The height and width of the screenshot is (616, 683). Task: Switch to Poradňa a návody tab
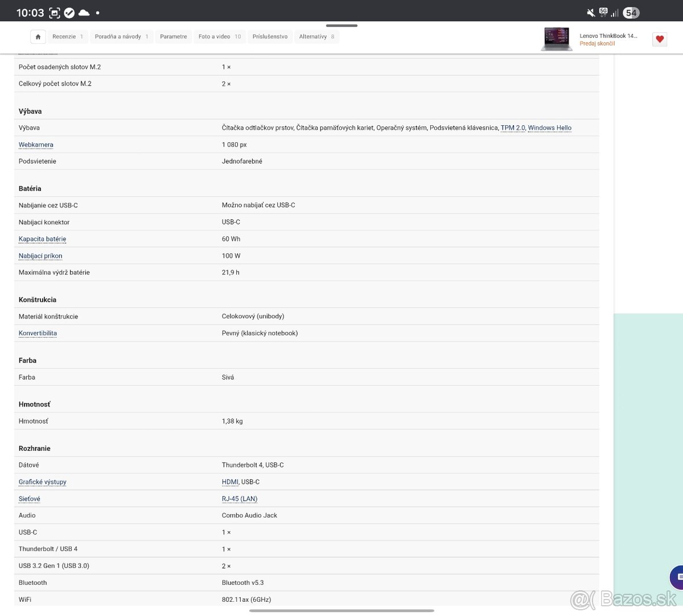click(121, 36)
